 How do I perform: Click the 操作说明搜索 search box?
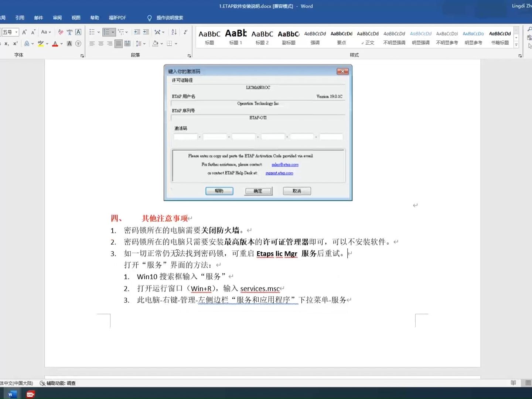click(x=170, y=18)
